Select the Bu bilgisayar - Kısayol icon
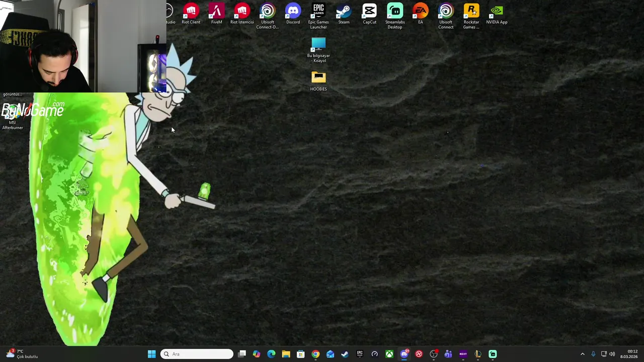This screenshot has width=644, height=362. 318,50
